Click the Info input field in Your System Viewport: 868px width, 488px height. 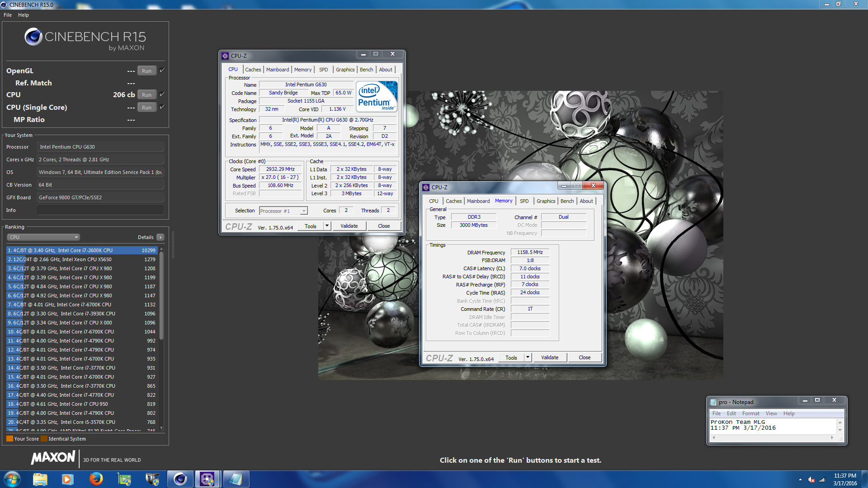point(100,210)
